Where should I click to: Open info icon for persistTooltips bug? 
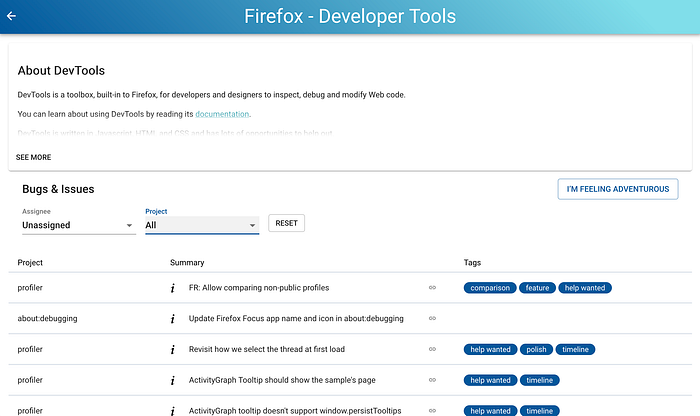pos(173,411)
